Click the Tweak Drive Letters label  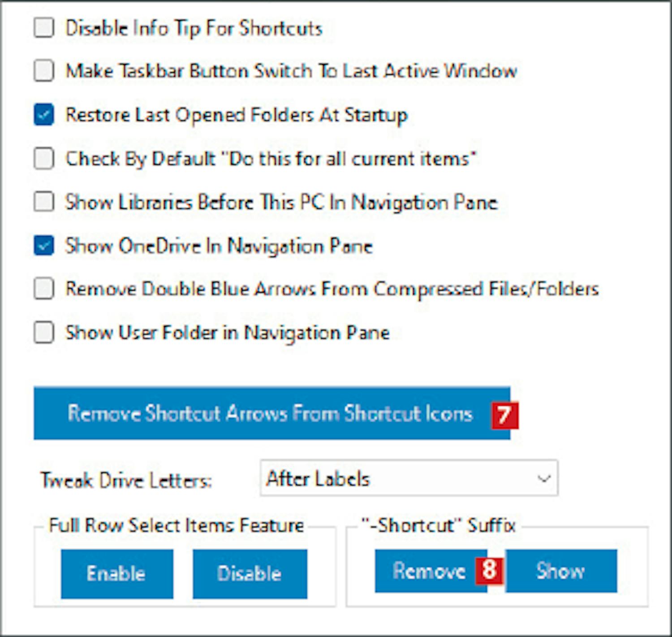tap(126, 481)
